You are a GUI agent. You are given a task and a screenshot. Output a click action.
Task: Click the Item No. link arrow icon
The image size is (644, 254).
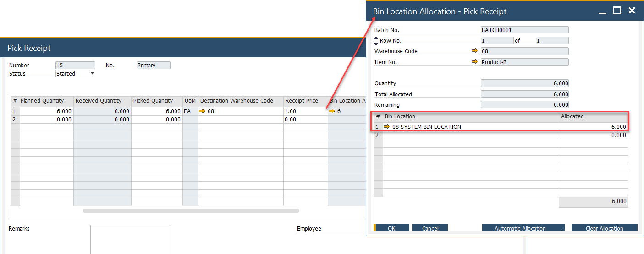pos(474,62)
